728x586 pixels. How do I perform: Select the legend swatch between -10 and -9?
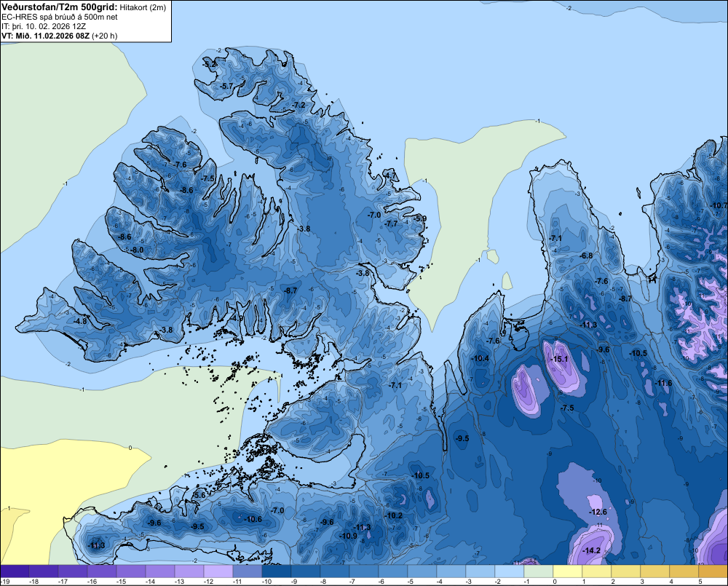[276, 571]
